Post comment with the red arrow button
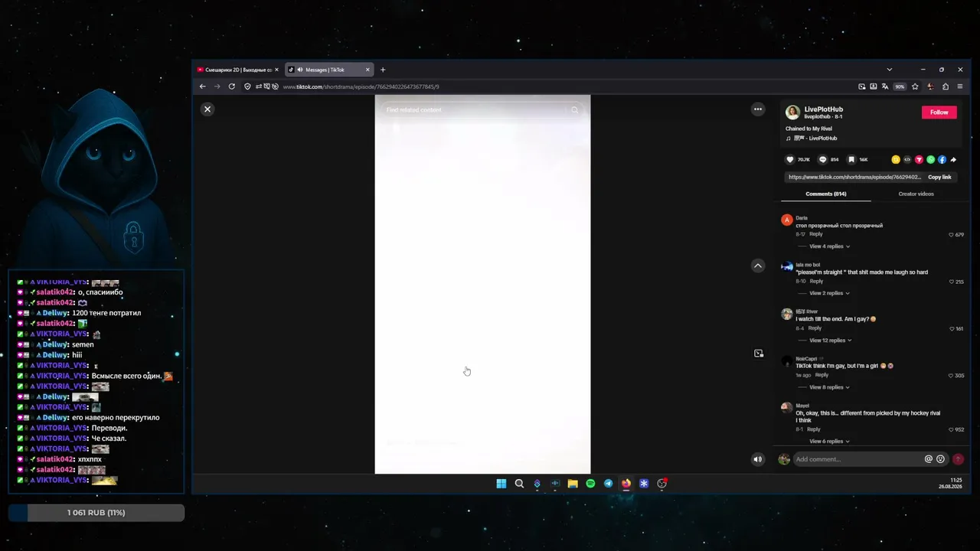Viewport: 980px width, 551px height. (958, 459)
